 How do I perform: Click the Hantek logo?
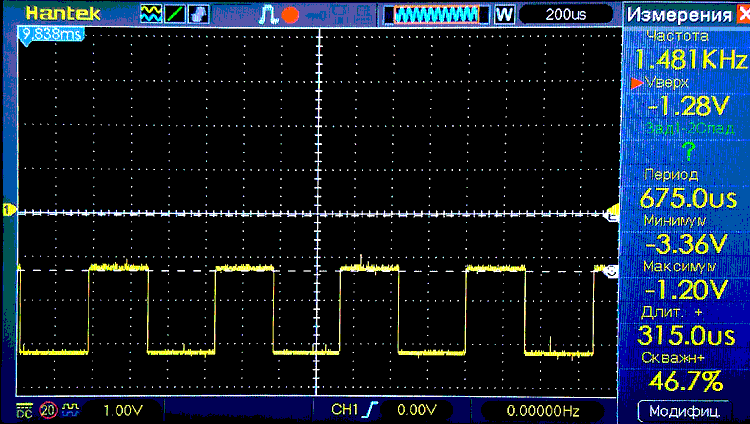pos(63,13)
